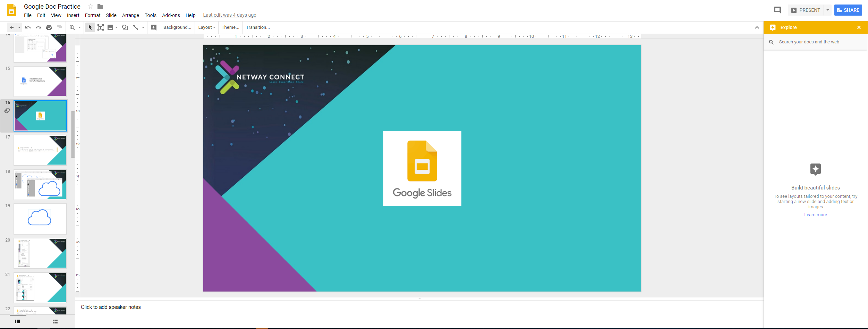Switch to grid view of slides
The width and height of the screenshot is (868, 329).
[x=55, y=322]
